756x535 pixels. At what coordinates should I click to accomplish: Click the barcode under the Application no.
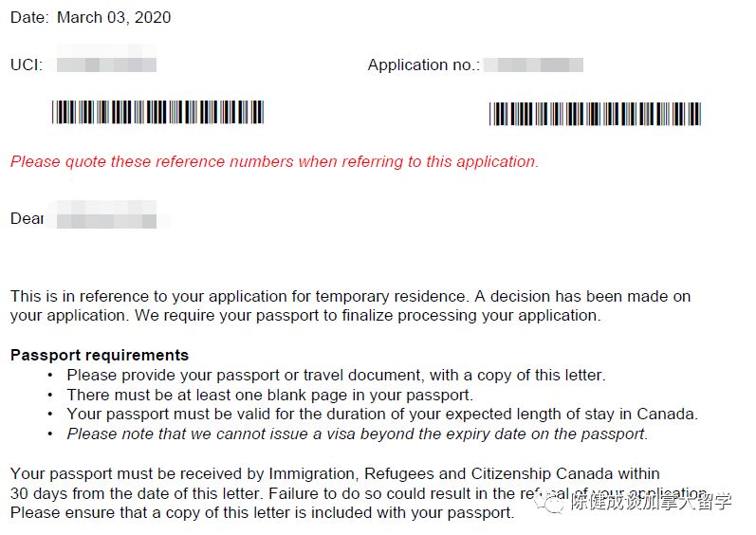595,114
